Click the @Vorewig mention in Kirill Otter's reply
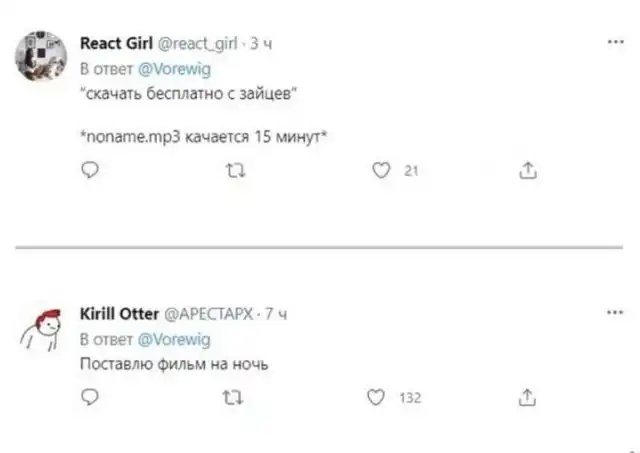 click(173, 339)
